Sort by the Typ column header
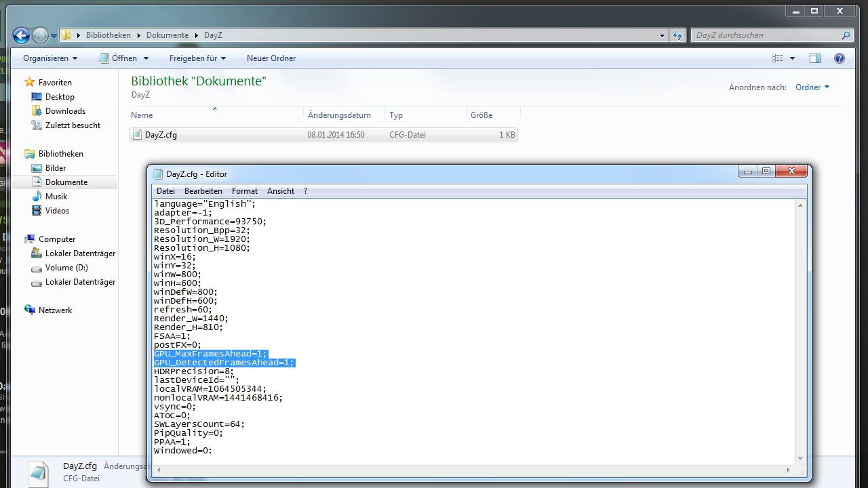868x488 pixels. (x=426, y=115)
